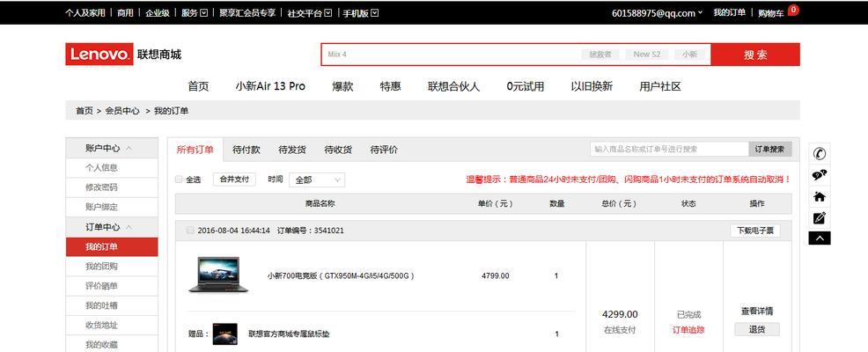Select 我的订单 in the sidebar
Image resolution: width=868 pixels, height=352 pixels.
click(111, 247)
